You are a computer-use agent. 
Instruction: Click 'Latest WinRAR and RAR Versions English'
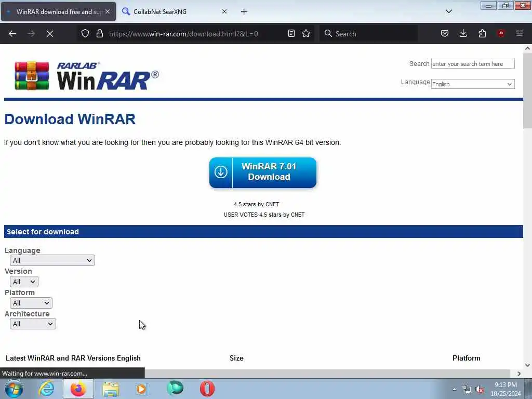point(73,358)
